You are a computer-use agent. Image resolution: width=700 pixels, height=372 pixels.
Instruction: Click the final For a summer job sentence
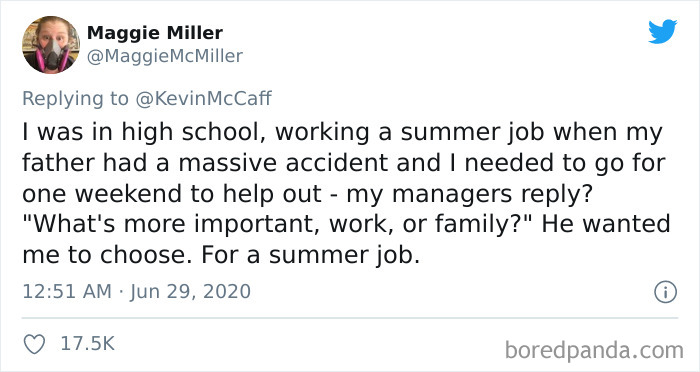[311, 255]
